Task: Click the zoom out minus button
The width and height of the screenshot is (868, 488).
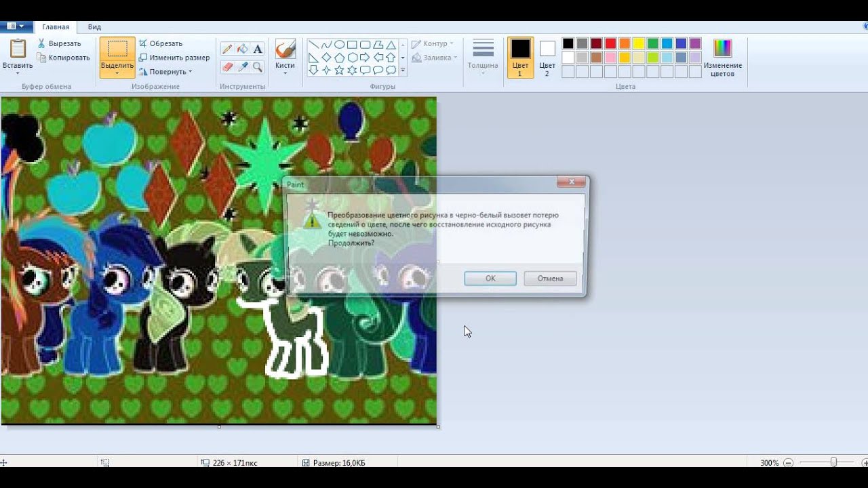Action: coord(788,463)
